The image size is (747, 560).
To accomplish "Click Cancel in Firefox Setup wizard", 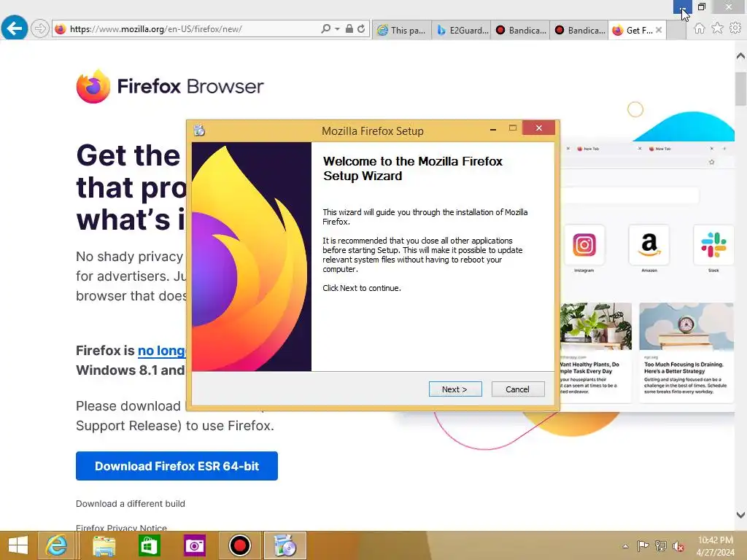I will 518,389.
